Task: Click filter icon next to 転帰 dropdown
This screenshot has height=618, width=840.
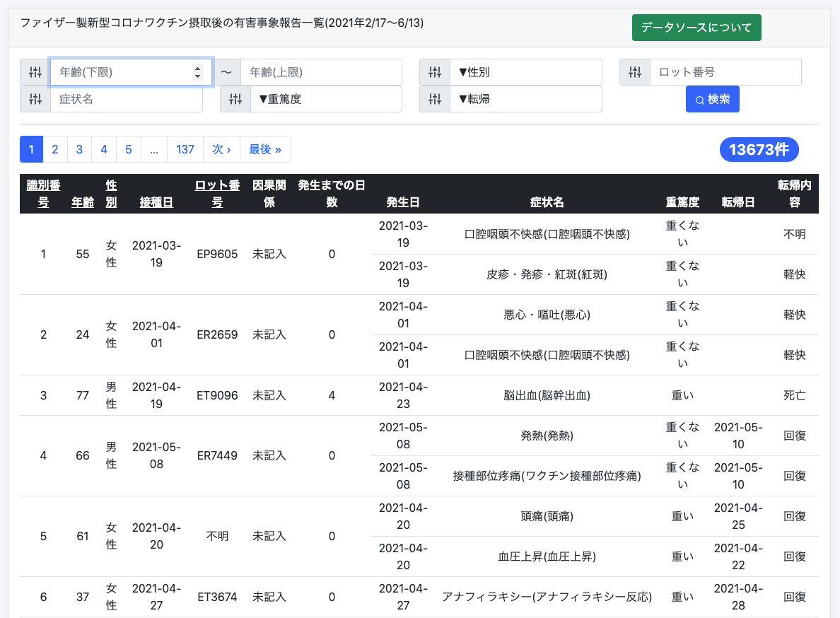Action: (435, 100)
